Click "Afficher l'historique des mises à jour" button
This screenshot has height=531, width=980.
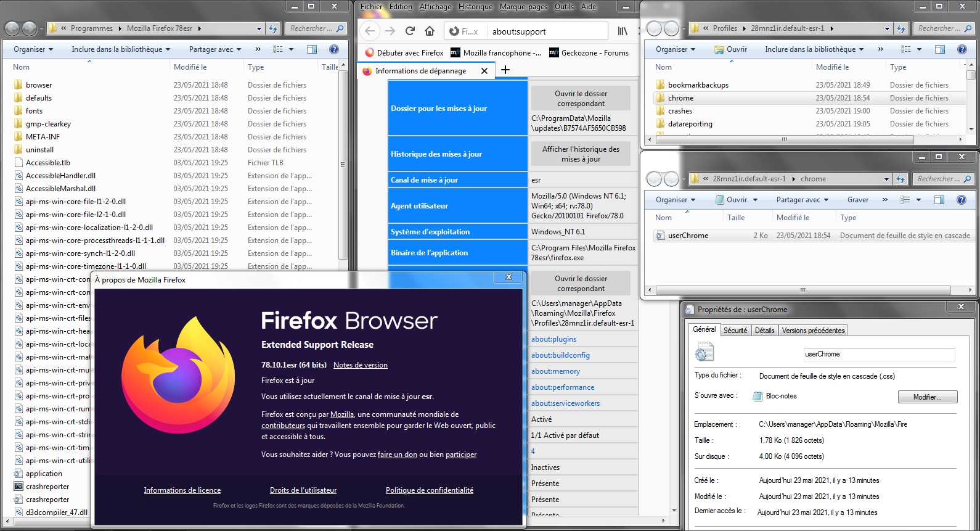click(581, 154)
